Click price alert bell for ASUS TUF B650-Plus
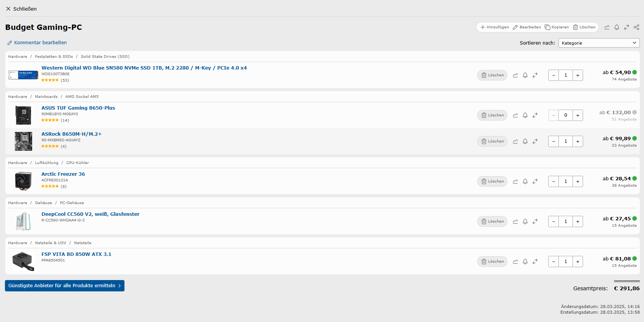 525,115
